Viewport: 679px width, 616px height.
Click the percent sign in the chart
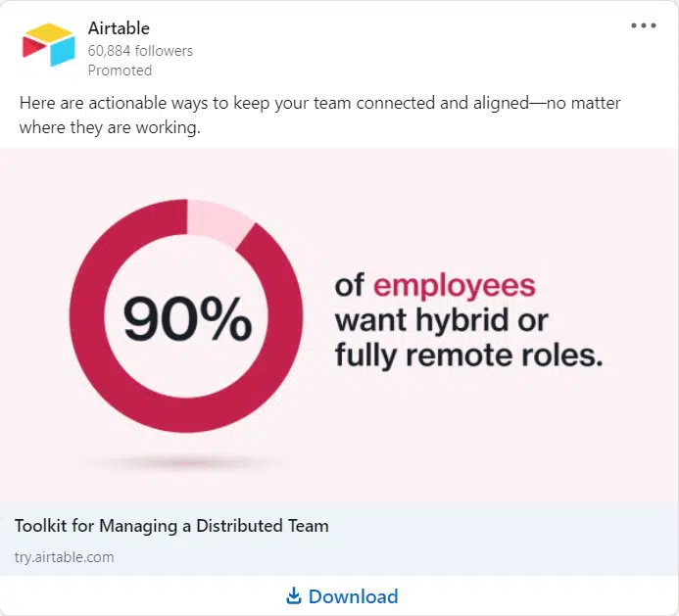[226, 318]
